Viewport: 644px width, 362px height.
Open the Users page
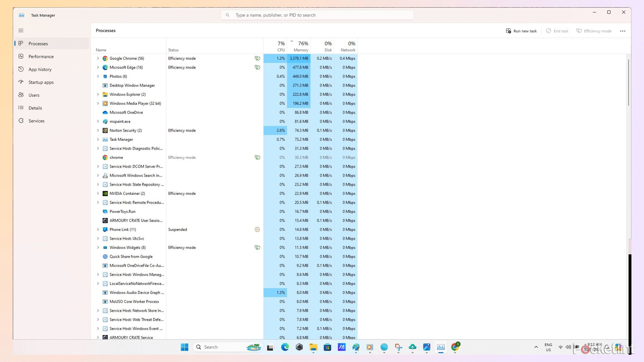tap(34, 95)
